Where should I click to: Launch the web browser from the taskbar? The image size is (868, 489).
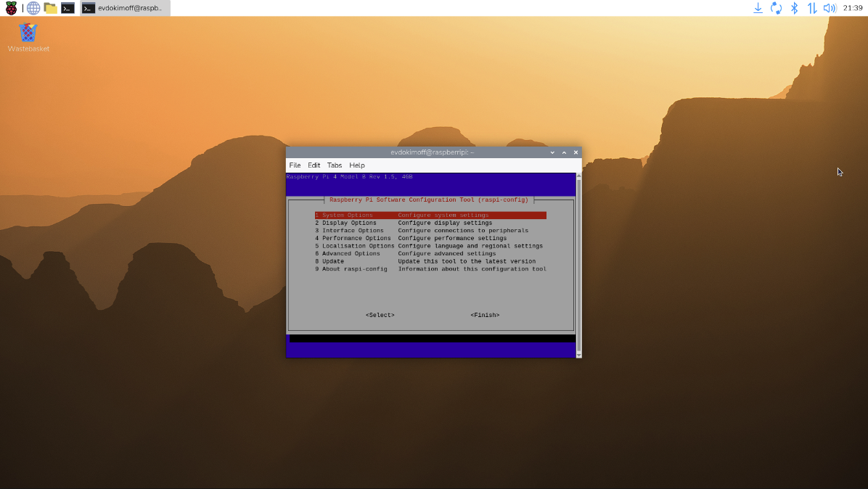point(33,8)
